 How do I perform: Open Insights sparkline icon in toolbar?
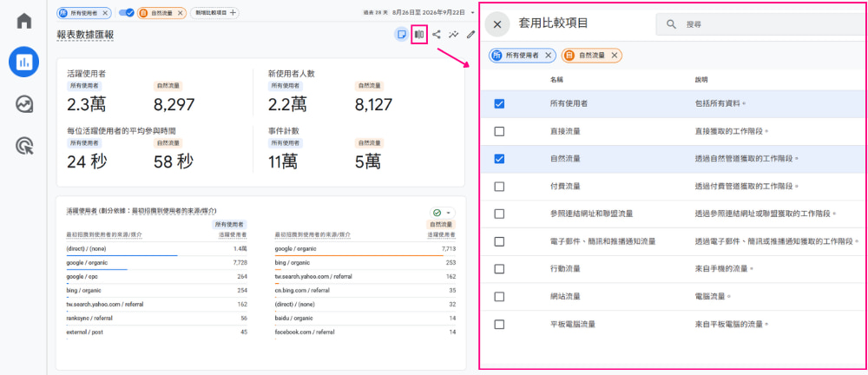click(453, 35)
